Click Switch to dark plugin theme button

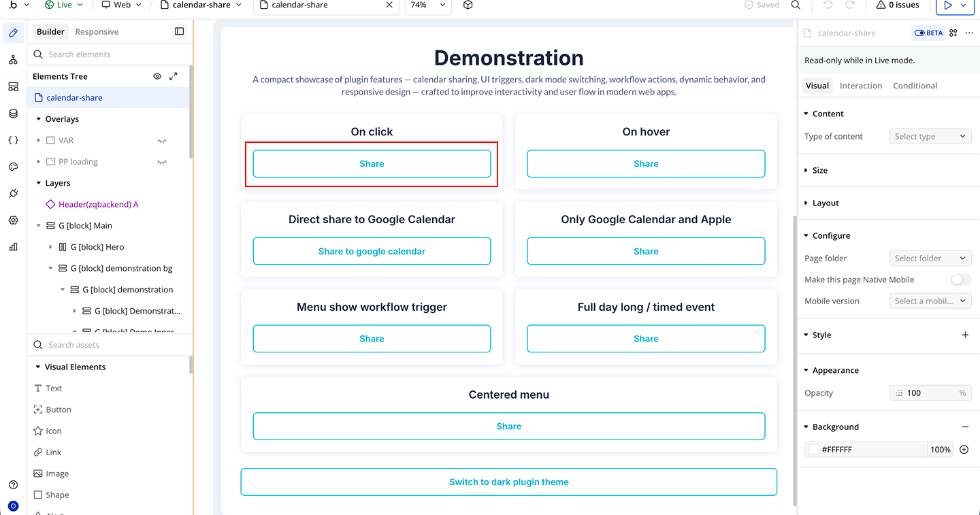click(x=508, y=482)
